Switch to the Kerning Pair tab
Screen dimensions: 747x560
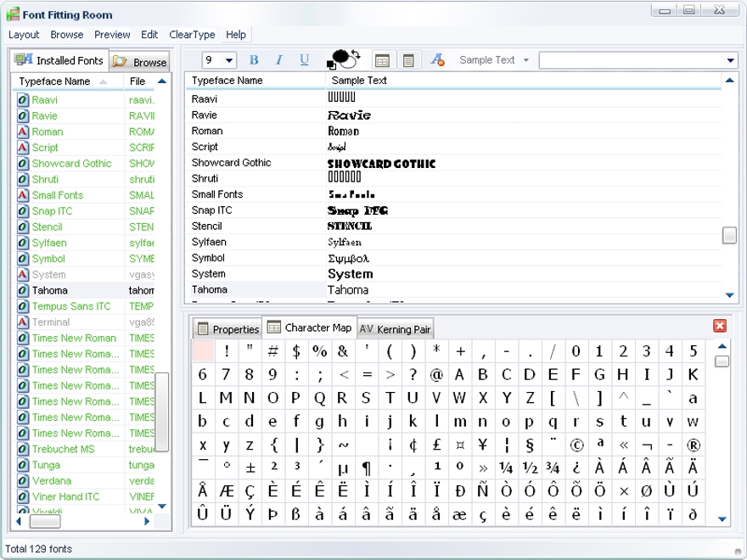click(x=395, y=329)
